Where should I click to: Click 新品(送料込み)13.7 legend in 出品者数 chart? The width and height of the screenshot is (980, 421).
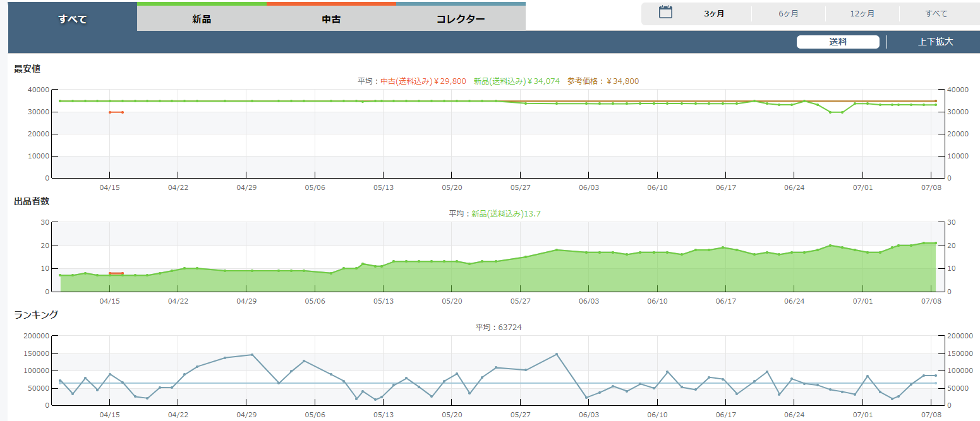click(x=505, y=214)
